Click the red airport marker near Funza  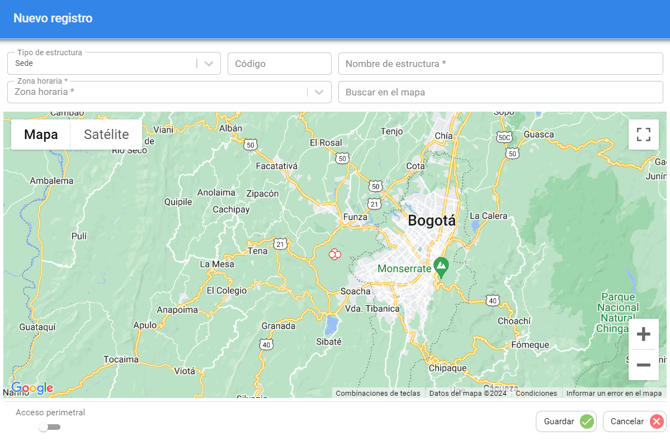click(x=335, y=254)
